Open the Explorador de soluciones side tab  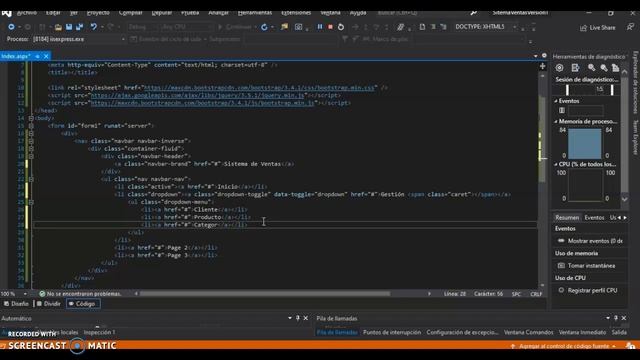click(x=635, y=83)
